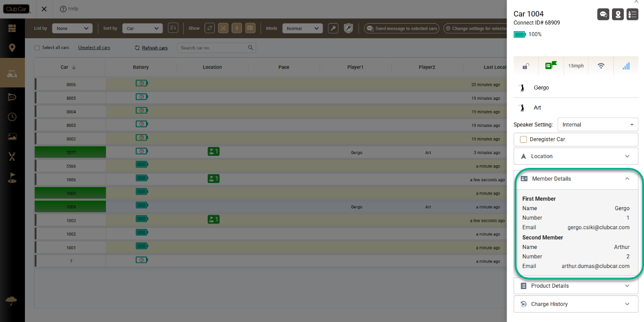Image resolution: width=644 pixels, height=322 pixels.
Task: Open the food and beverage icon
Action: 12,156
